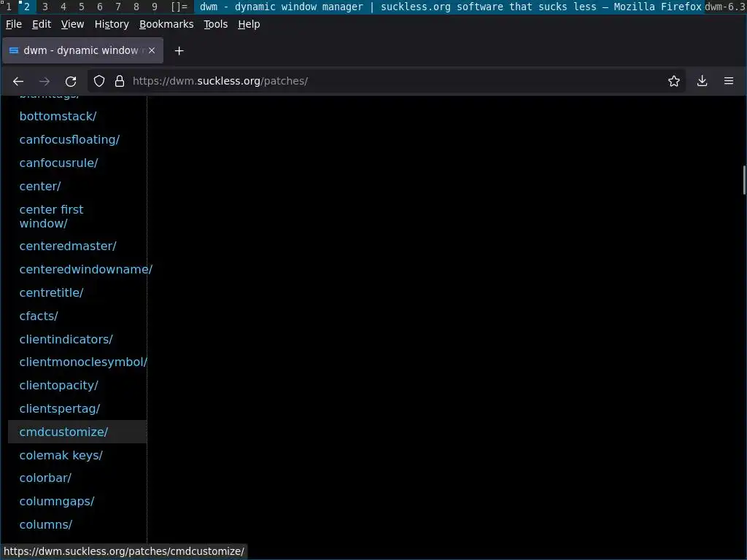Viewport: 747px width, 560px height.
Task: Open the View menu
Action: point(72,24)
